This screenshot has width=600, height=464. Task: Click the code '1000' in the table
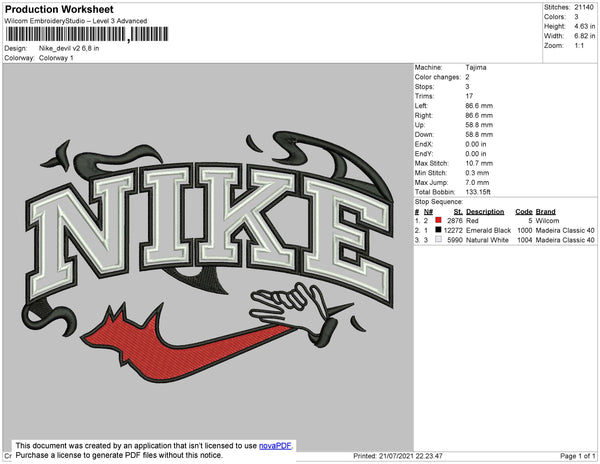click(x=524, y=230)
